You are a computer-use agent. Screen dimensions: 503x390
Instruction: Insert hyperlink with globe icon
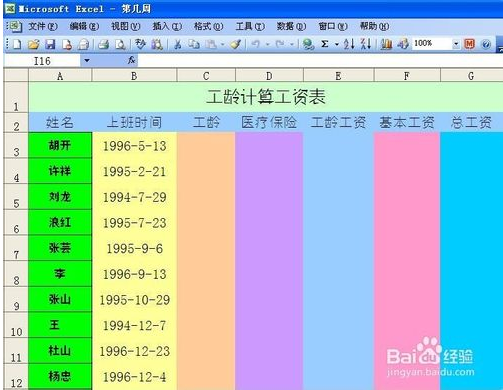click(x=308, y=44)
